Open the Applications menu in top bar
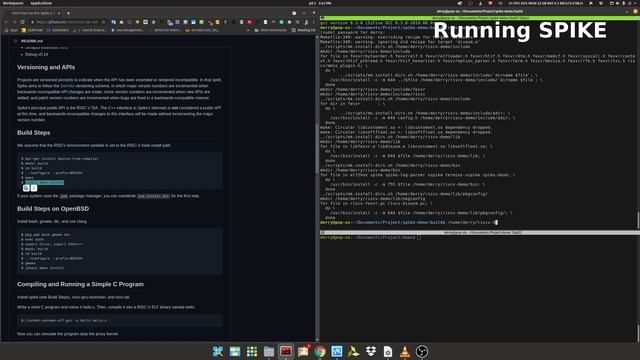The image size is (640, 360). coord(41,3)
